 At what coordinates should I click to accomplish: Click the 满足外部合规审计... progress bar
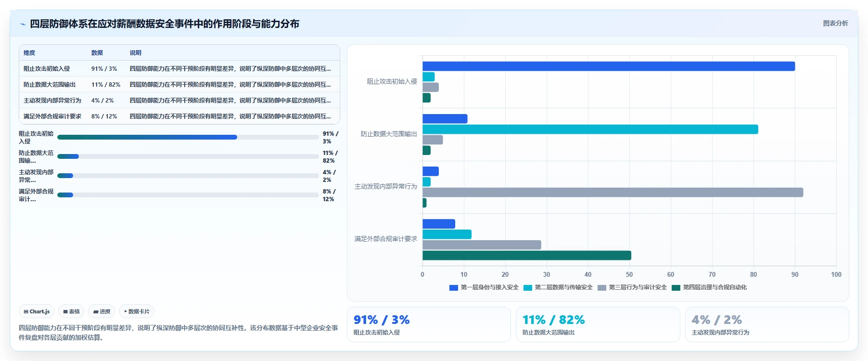pyautogui.click(x=188, y=195)
